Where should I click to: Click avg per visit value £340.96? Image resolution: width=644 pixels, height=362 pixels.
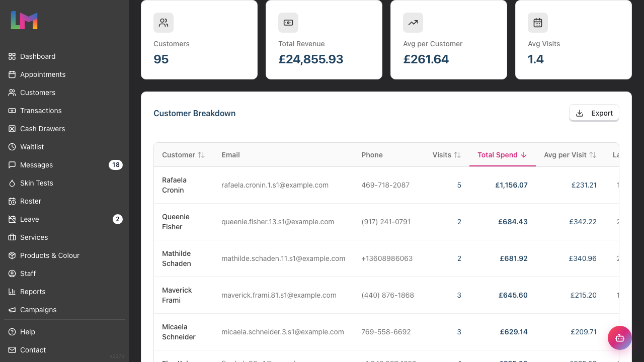pos(583,258)
